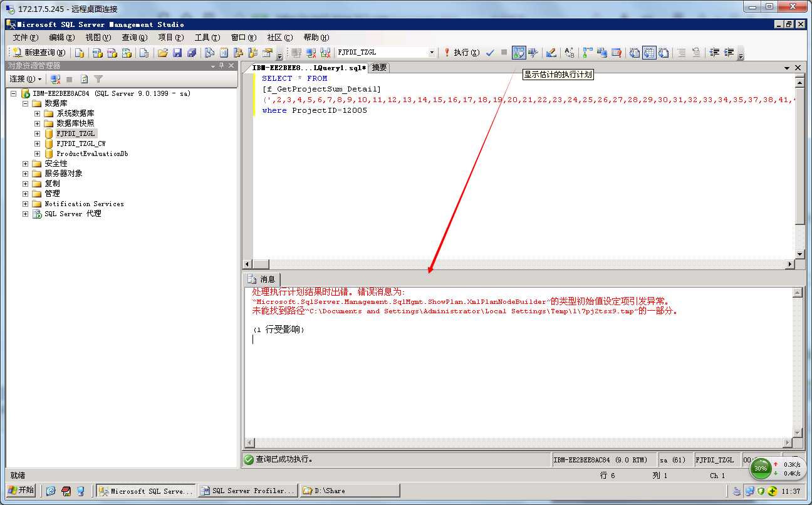Image resolution: width=812 pixels, height=505 pixels.
Task: Open Design Query in Editor icon
Action: coord(551,53)
